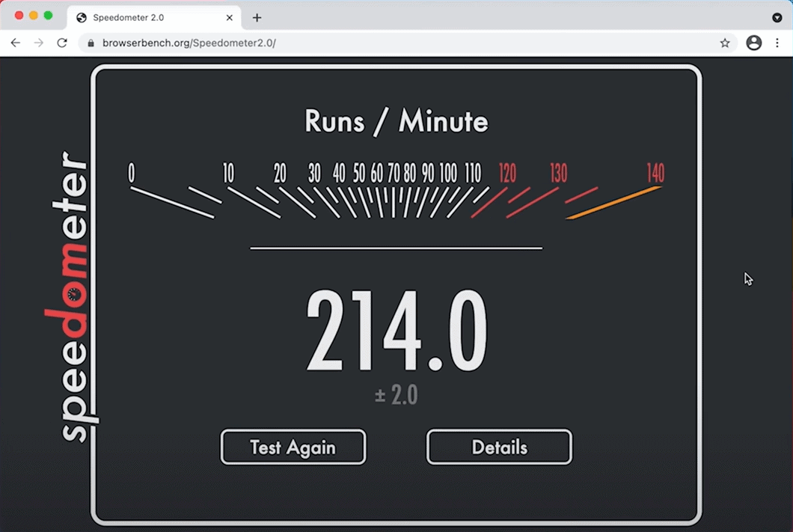Open the downloads chevron at top right
The width and height of the screenshot is (793, 532).
[x=777, y=17]
